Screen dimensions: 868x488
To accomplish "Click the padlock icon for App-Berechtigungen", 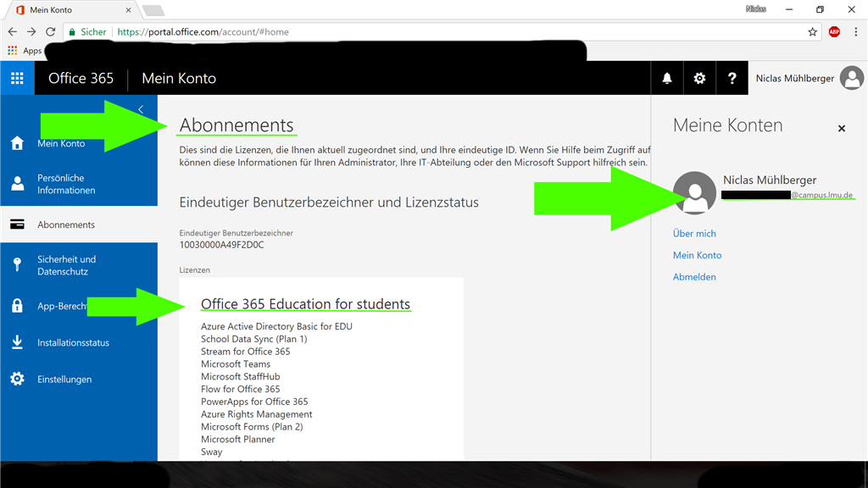I will coord(17,305).
